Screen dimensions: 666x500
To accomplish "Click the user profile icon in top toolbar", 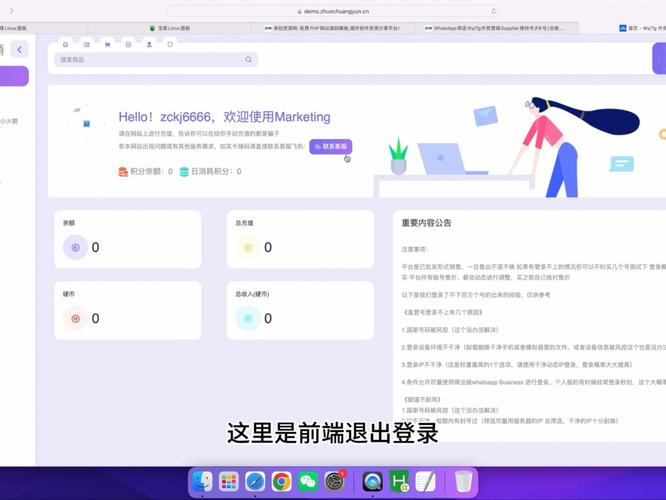I will 149,44.
